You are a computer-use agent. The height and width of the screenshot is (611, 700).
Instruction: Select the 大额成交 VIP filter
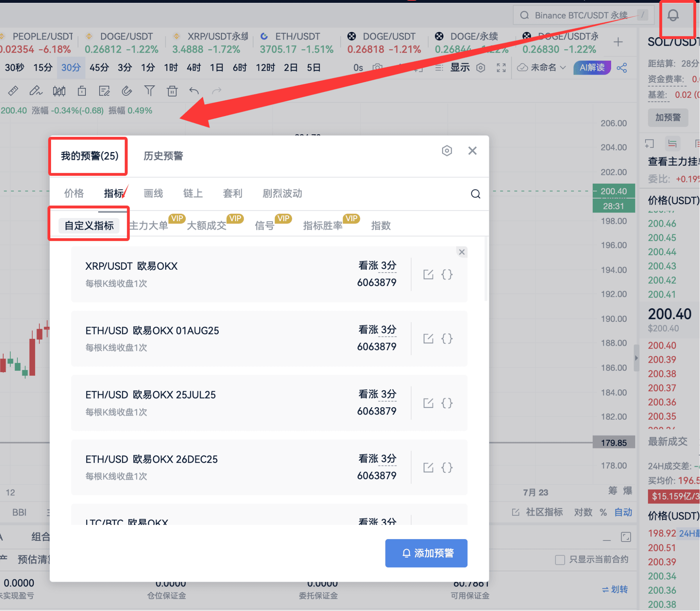pos(207,226)
